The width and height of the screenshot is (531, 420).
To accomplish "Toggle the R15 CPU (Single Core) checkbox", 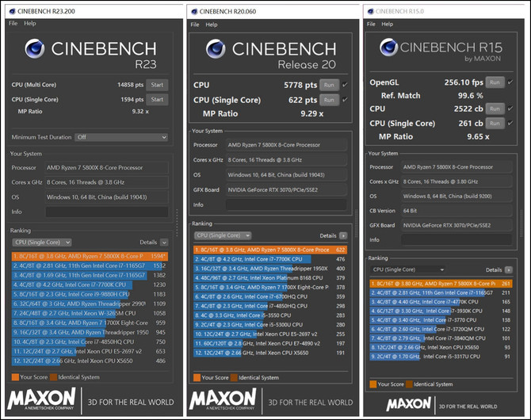I will tap(508, 123).
